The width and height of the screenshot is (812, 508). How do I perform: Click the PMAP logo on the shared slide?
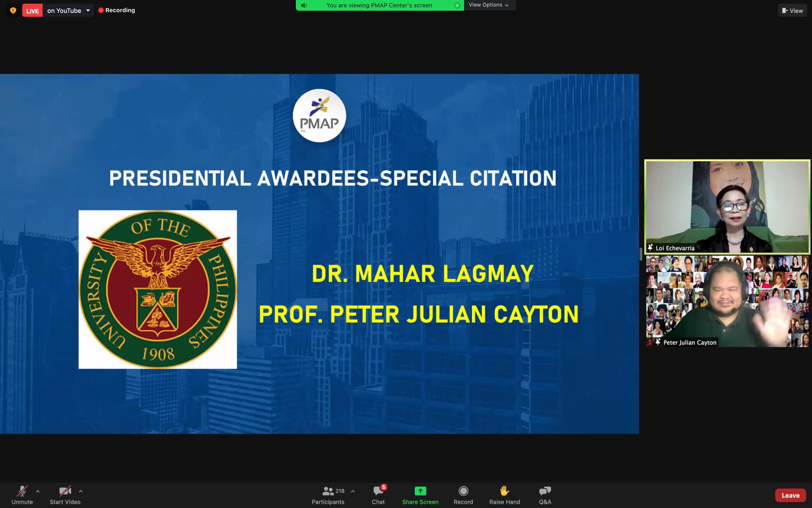coord(319,115)
